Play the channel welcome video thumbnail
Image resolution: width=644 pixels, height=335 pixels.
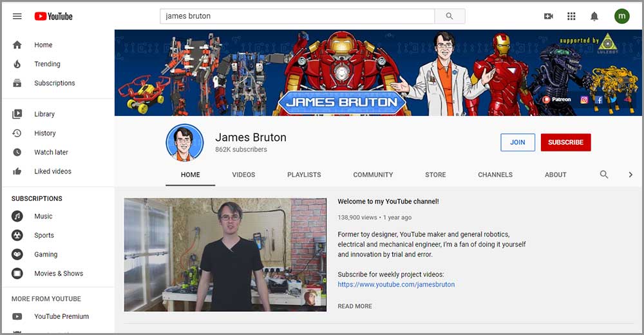coord(225,255)
